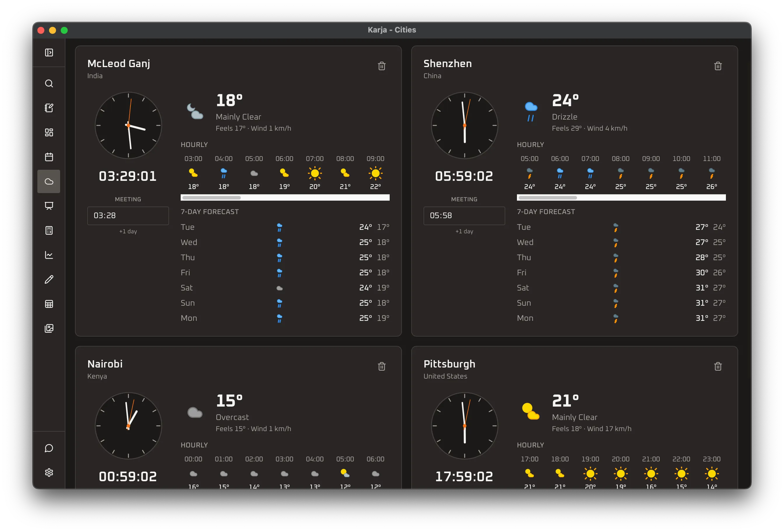Delete the Nairobi city card
The width and height of the screenshot is (784, 532).
(x=381, y=366)
